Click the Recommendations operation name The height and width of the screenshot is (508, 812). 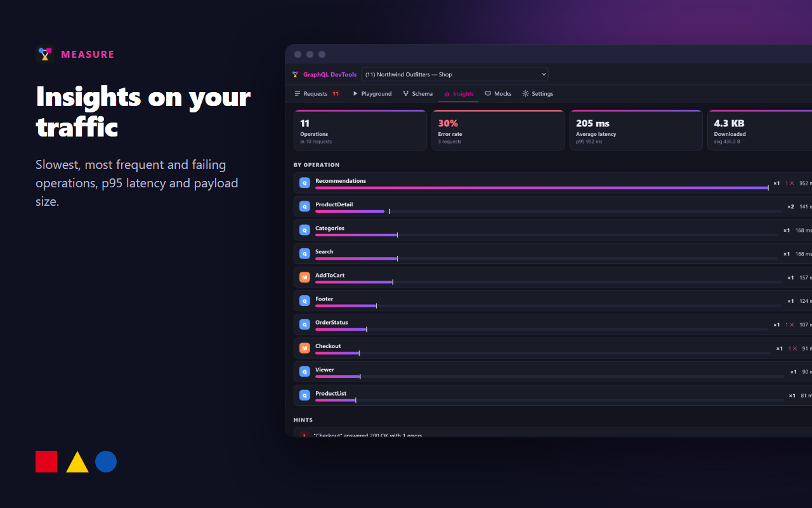(x=341, y=181)
